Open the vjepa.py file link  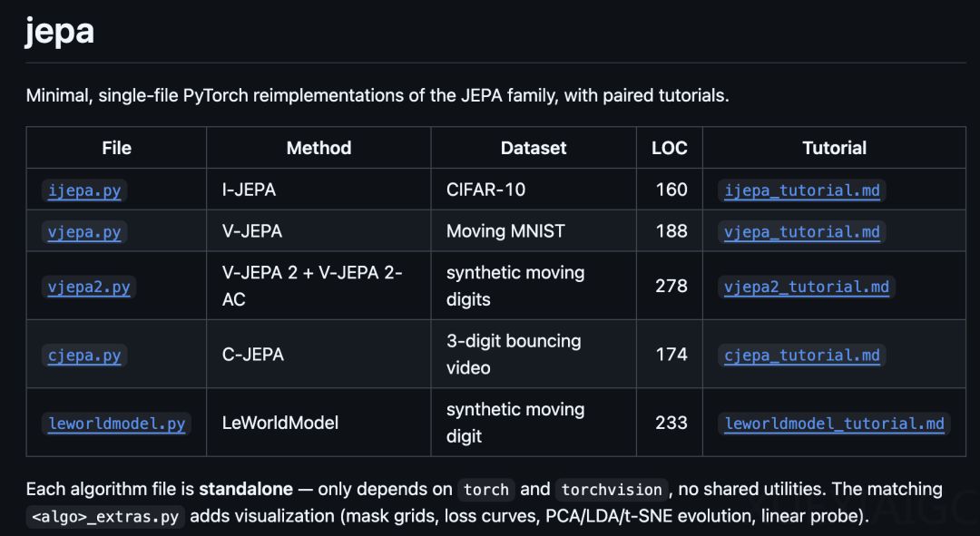[84, 232]
